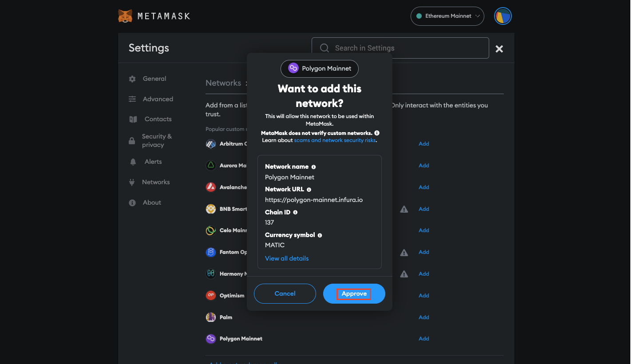Approve adding the Polygon Mainnet network

(354, 293)
